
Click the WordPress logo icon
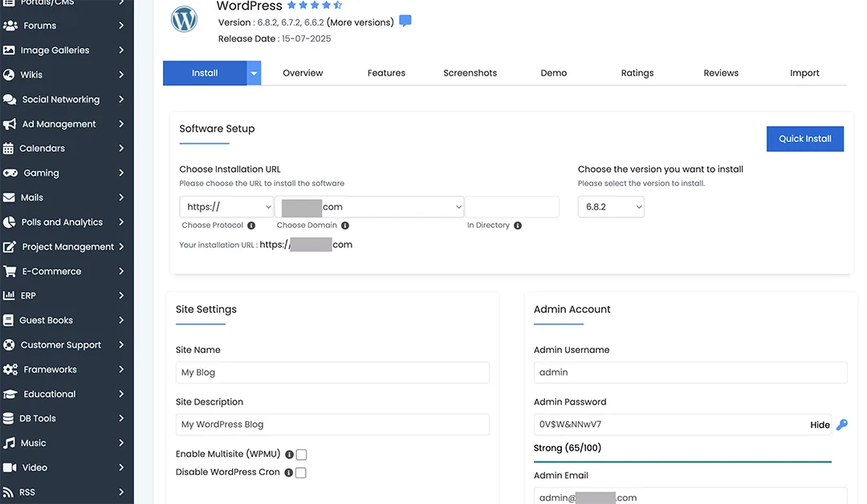(184, 18)
